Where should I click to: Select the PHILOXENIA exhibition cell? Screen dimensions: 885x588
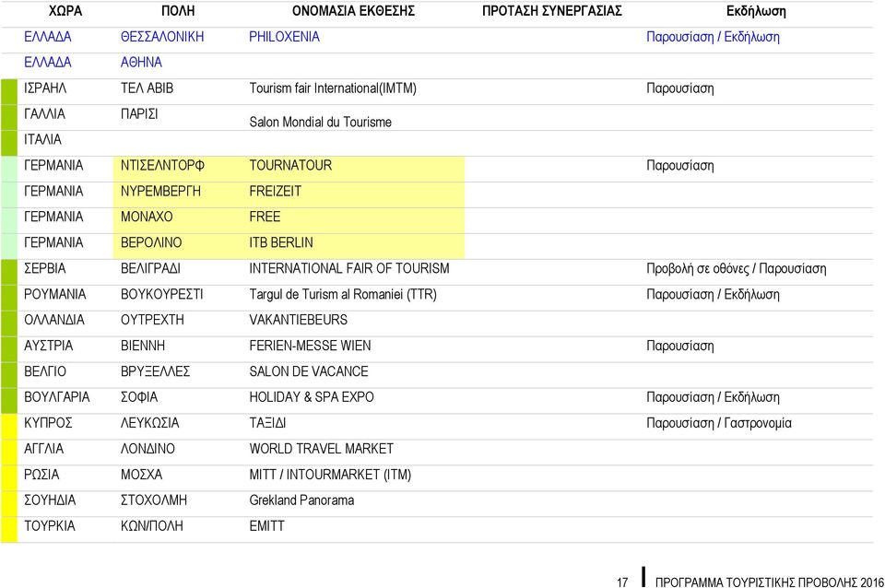(x=284, y=37)
